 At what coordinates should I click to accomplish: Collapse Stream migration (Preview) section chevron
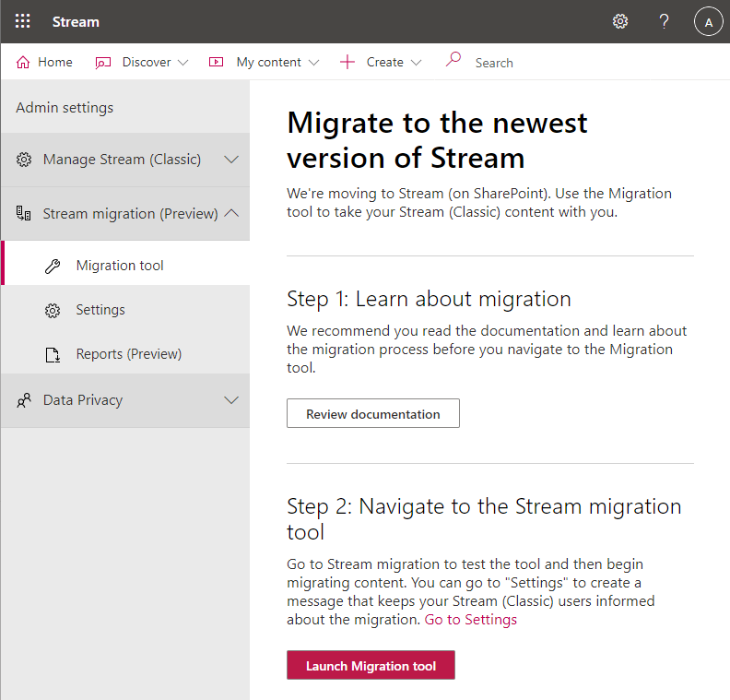coord(231,213)
